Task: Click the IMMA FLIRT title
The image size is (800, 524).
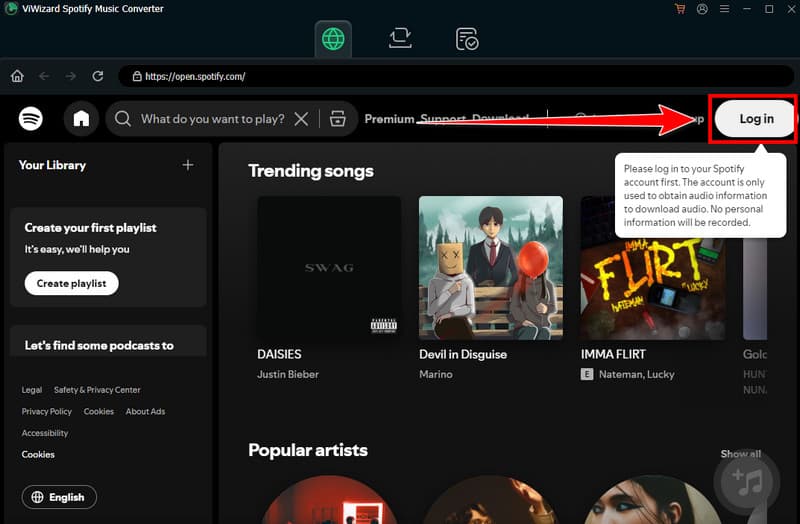Action: click(613, 354)
